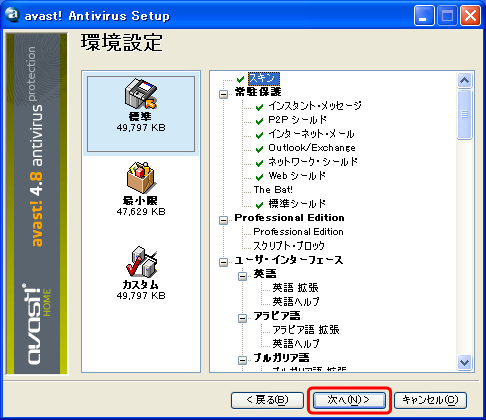The image size is (486, 420).
Task: Select the 英語 拡張 item
Action: pyautogui.click(x=295, y=288)
